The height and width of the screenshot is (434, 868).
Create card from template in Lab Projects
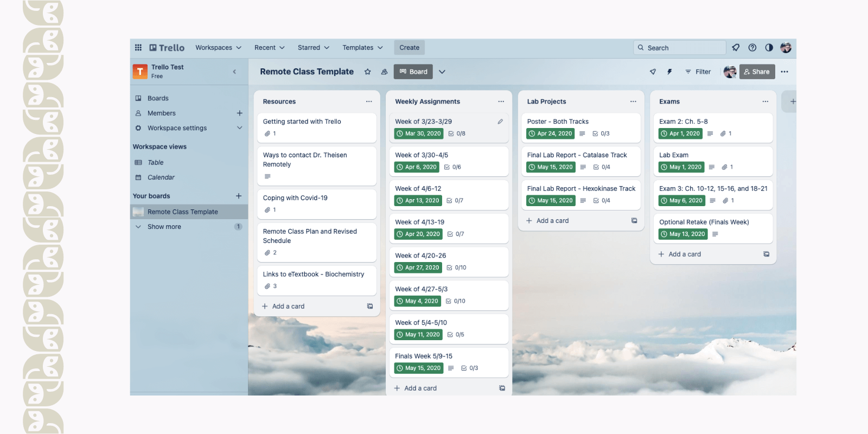coord(634,221)
